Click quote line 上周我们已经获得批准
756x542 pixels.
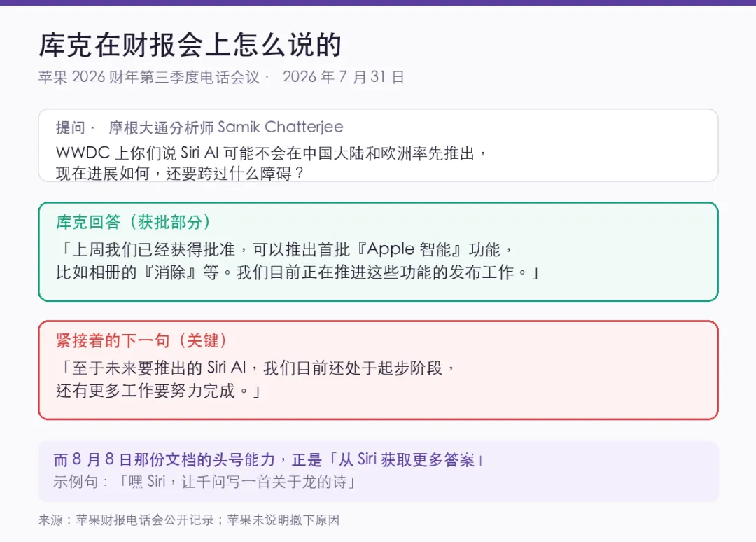click(285, 249)
